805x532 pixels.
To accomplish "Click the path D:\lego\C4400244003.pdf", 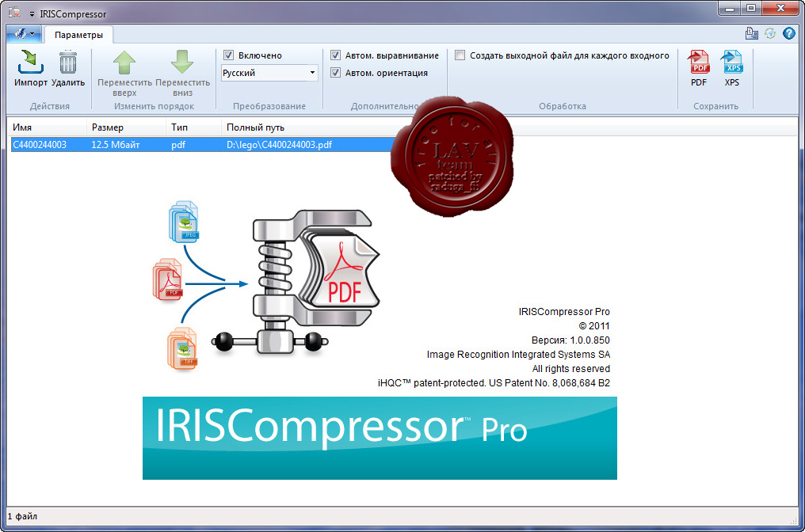I will click(279, 145).
